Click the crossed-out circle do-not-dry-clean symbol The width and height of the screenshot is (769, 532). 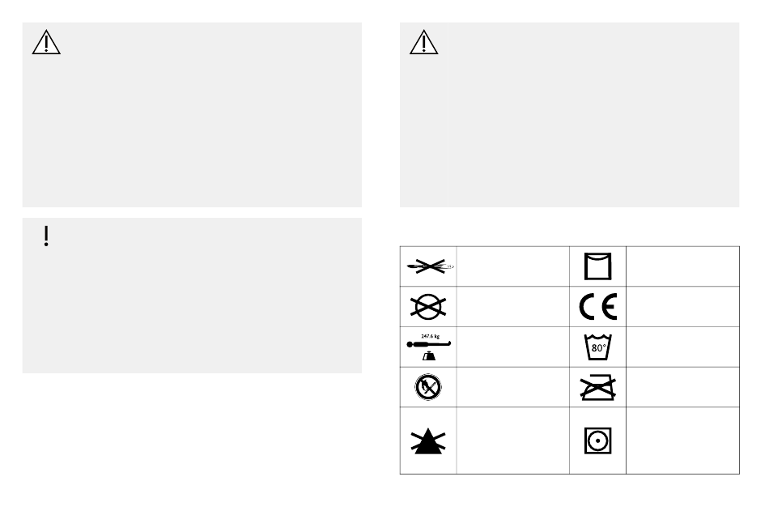coord(428,307)
